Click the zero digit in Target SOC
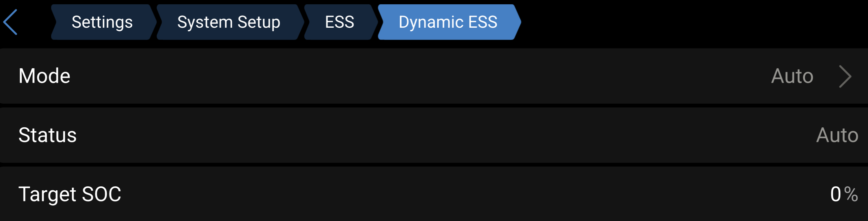The width and height of the screenshot is (868, 221). tap(835, 194)
